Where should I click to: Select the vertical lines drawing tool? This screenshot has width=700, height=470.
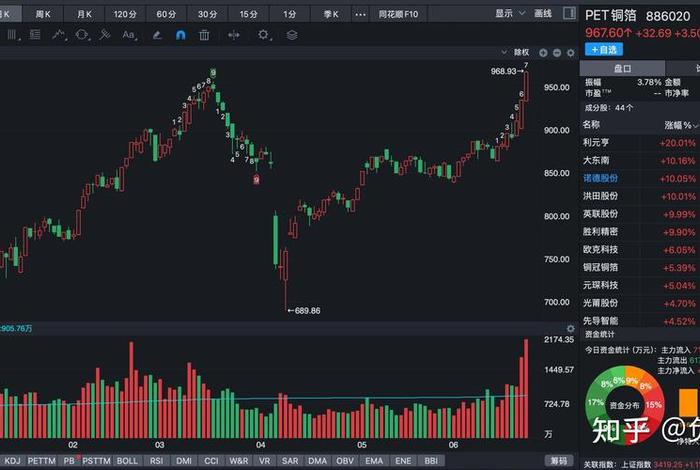click(12, 35)
